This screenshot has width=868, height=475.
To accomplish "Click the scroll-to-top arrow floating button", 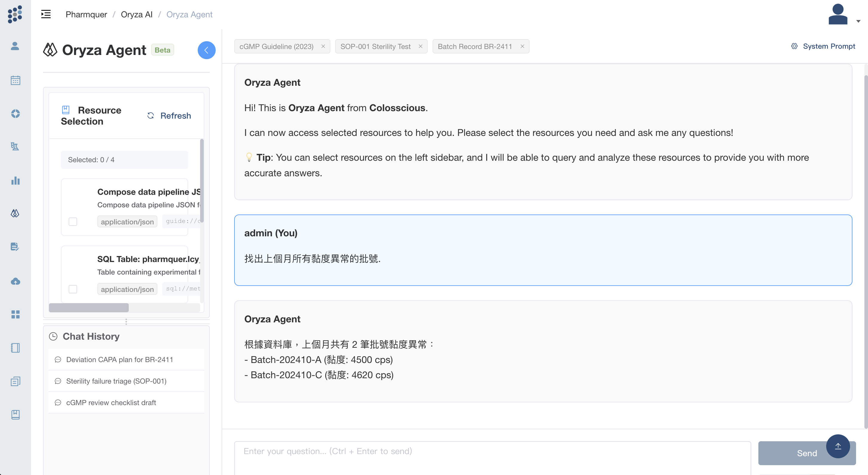I will (x=837, y=446).
